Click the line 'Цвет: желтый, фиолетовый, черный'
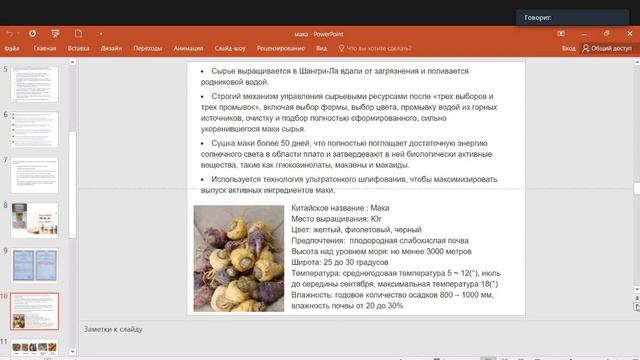Image resolution: width=640 pixels, height=360 pixels. 356,229
